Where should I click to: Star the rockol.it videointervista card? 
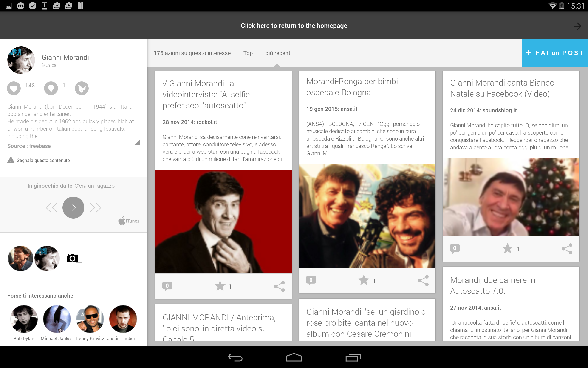click(220, 286)
